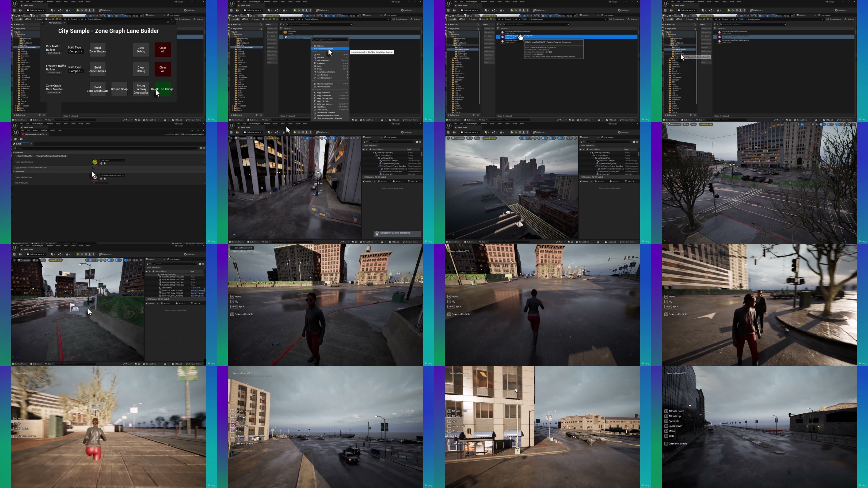Viewport: 868px width, 488px height.
Task: Choose Reference Viewer from the context menu
Action: tap(330, 104)
